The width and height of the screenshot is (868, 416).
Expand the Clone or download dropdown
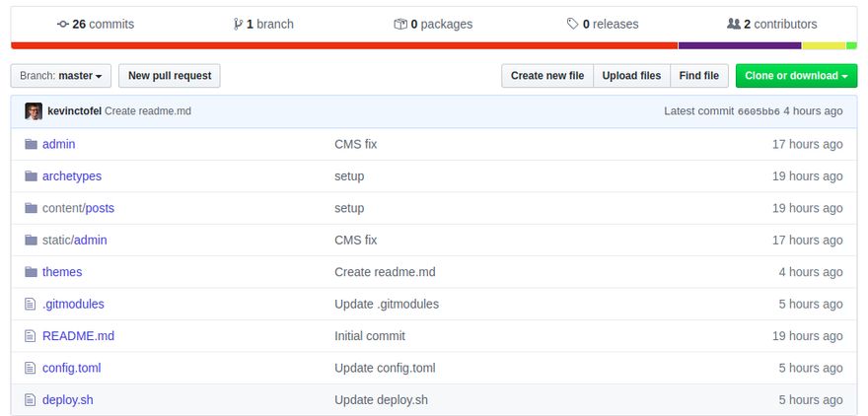point(796,76)
